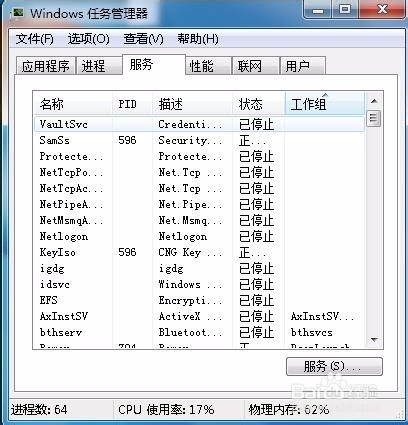Select the NetTcpAc... service row

pyautogui.click(x=199, y=188)
